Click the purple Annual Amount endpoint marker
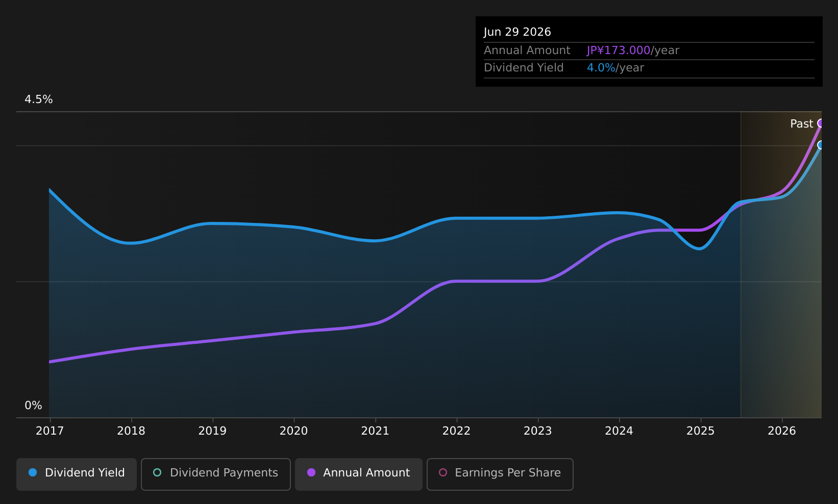Image resolution: width=838 pixels, height=504 pixels. [821, 123]
